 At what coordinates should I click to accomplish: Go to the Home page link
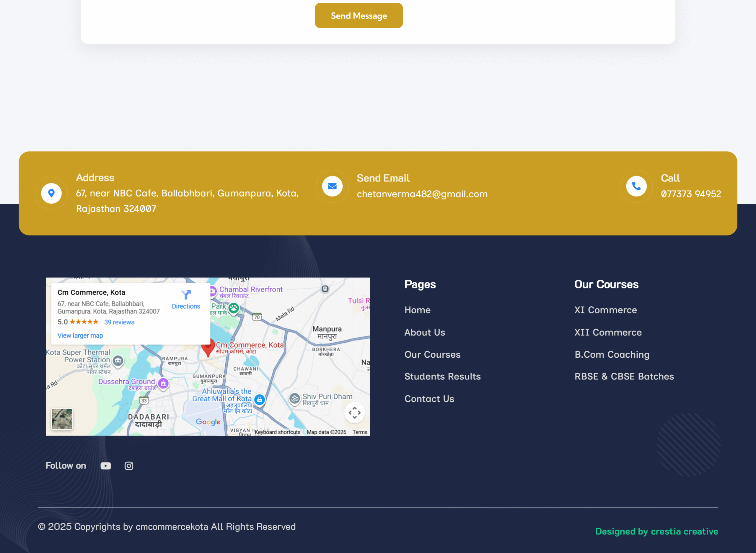coord(417,310)
